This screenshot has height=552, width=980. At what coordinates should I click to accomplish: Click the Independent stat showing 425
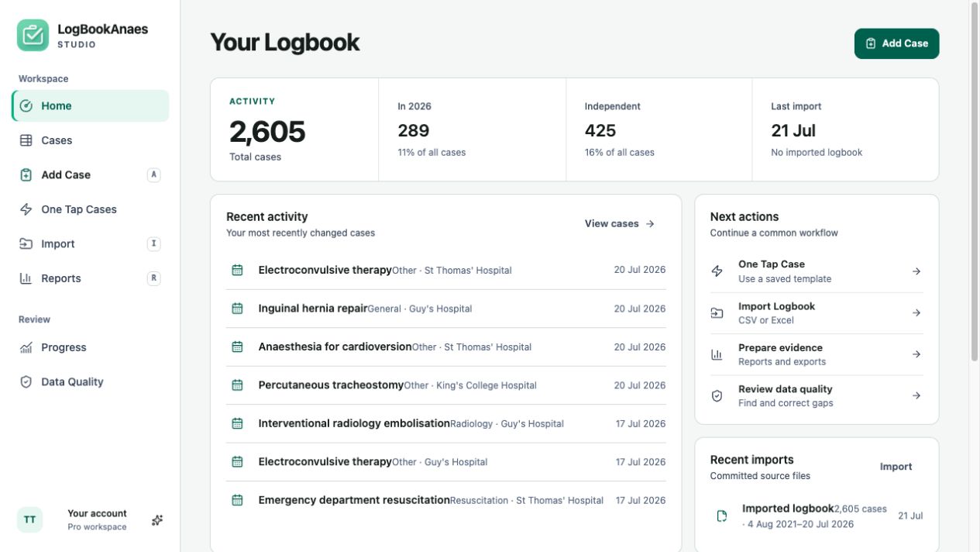coord(659,129)
